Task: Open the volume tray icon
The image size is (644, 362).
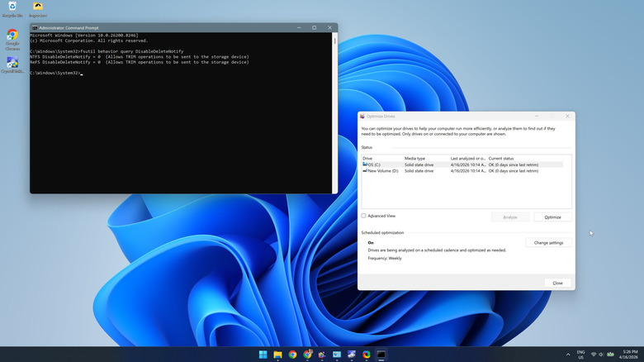Action: (601, 355)
